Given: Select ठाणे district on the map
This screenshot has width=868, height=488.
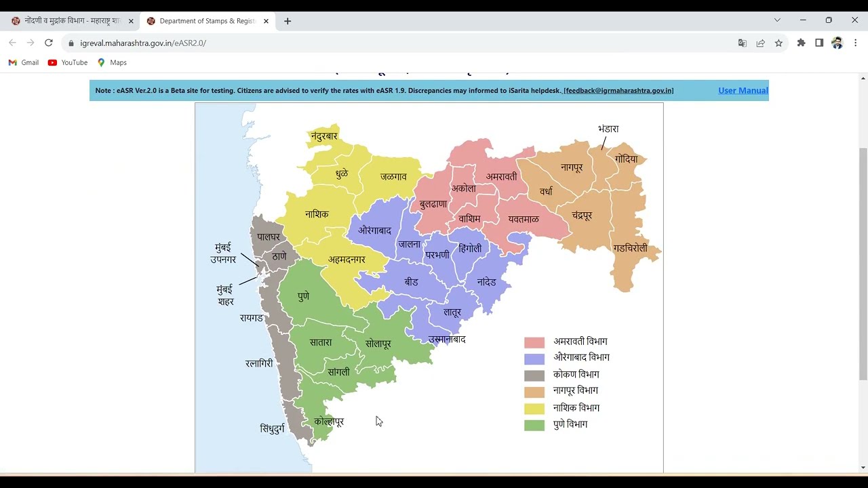Looking at the screenshot, I should click(x=279, y=256).
